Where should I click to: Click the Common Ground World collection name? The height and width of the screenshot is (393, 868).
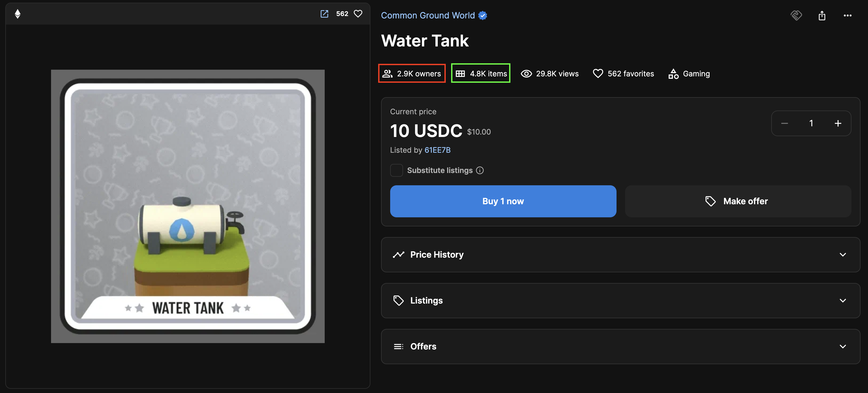[428, 15]
